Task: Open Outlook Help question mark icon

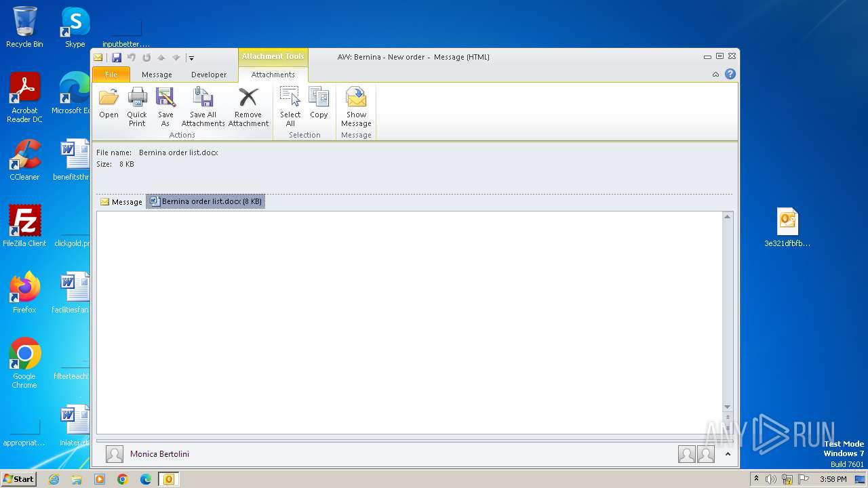Action: point(730,74)
